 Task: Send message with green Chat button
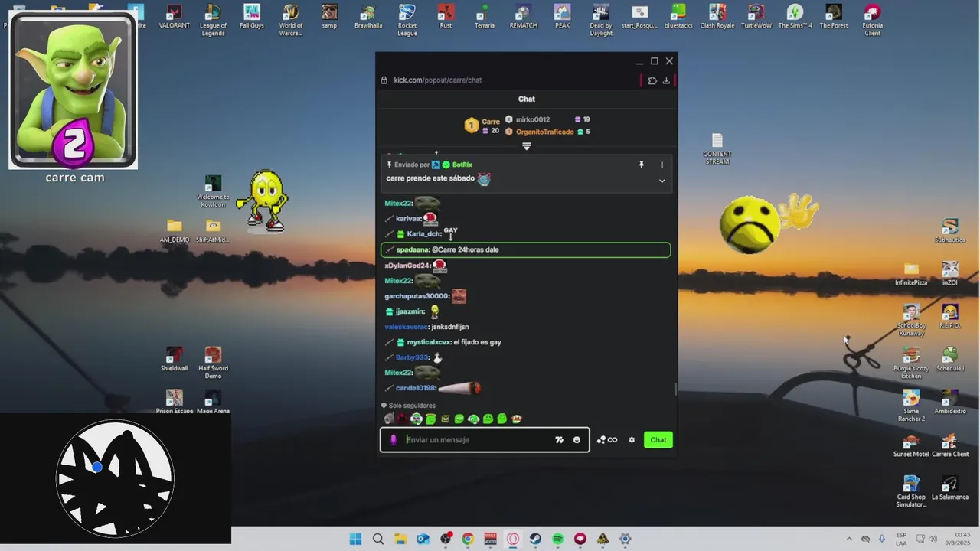click(x=658, y=440)
